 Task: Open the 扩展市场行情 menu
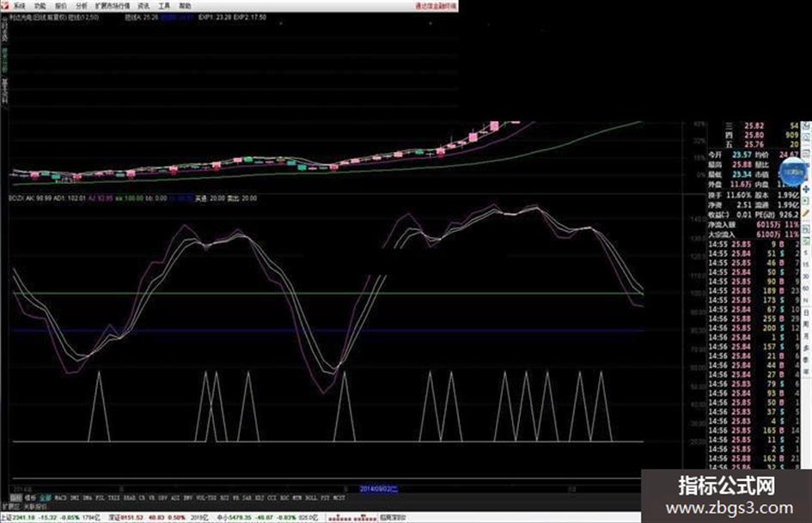(113, 6)
